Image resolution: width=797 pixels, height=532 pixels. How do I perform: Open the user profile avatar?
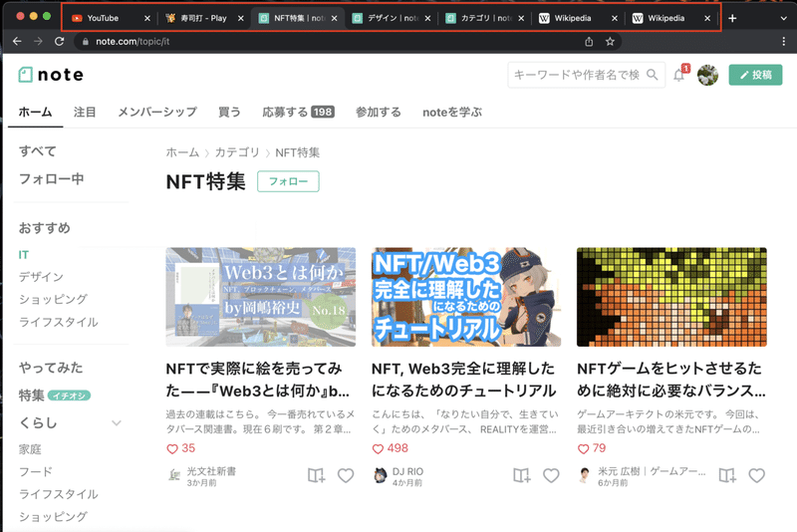707,75
